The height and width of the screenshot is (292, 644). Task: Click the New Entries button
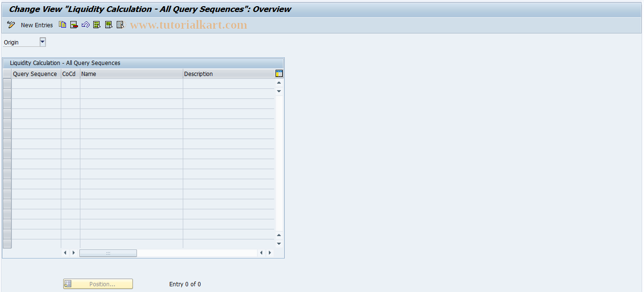[37, 25]
